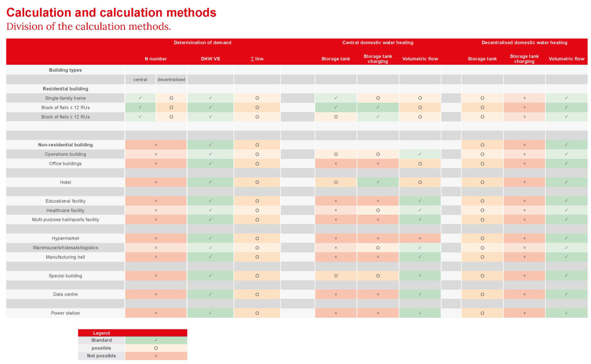
Task: Click Healthcare facility's central Storage tank charging circle
Action: pyautogui.click(x=378, y=211)
